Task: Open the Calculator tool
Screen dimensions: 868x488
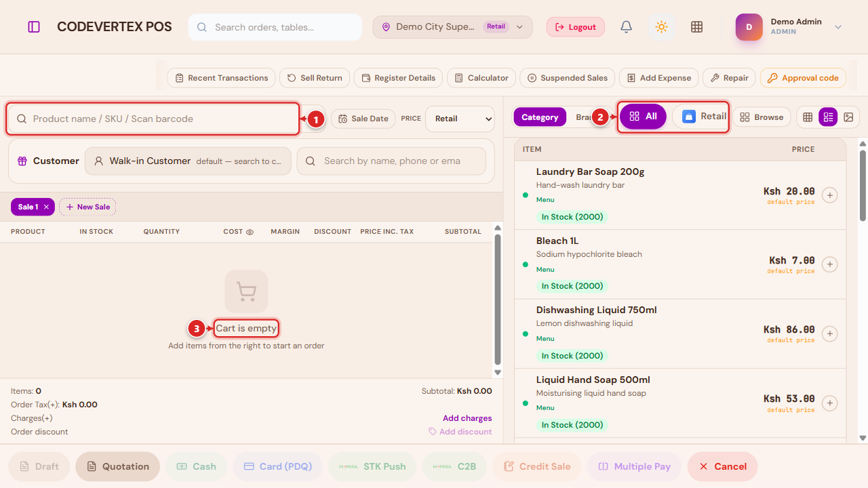Action: 481,78
